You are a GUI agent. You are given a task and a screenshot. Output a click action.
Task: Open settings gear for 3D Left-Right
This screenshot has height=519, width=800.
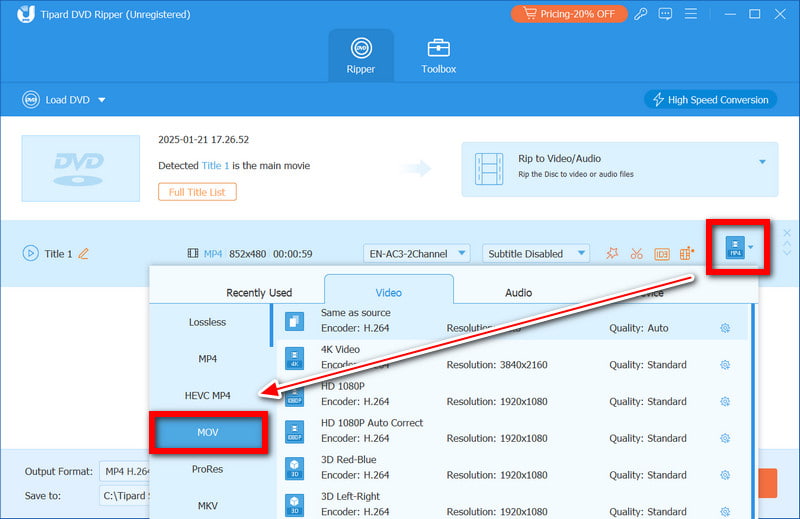point(725,511)
